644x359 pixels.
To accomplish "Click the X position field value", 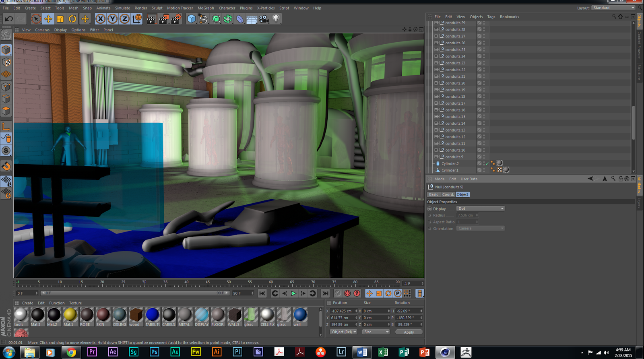I will click(341, 311).
